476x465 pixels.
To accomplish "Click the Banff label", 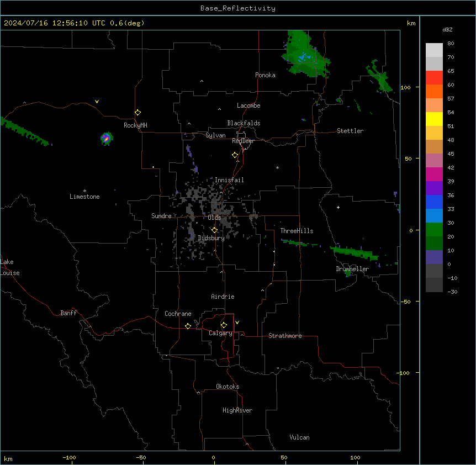I will 68,313.
